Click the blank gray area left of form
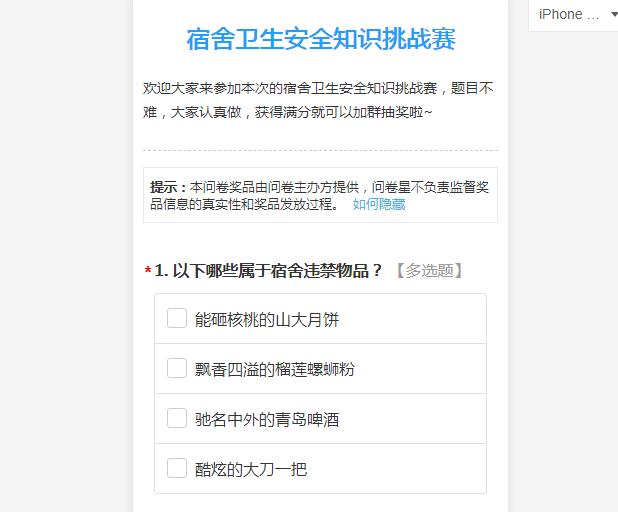 point(66,256)
